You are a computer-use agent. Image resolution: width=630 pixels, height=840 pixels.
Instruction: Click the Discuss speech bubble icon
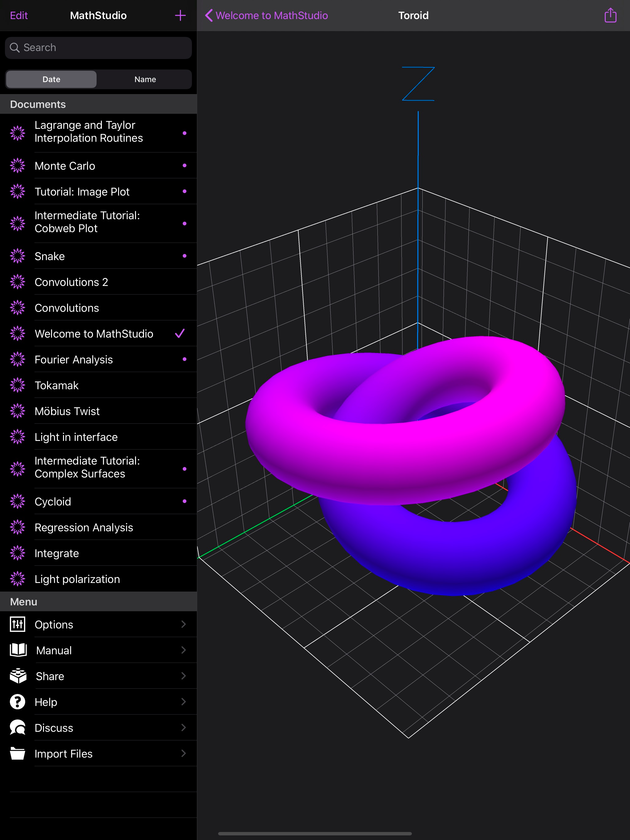coord(18,727)
